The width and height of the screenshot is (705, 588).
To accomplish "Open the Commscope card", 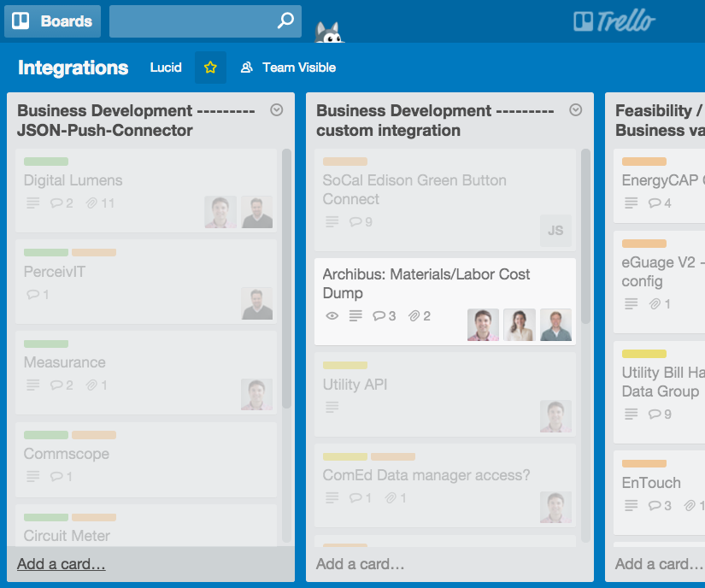I will point(146,460).
